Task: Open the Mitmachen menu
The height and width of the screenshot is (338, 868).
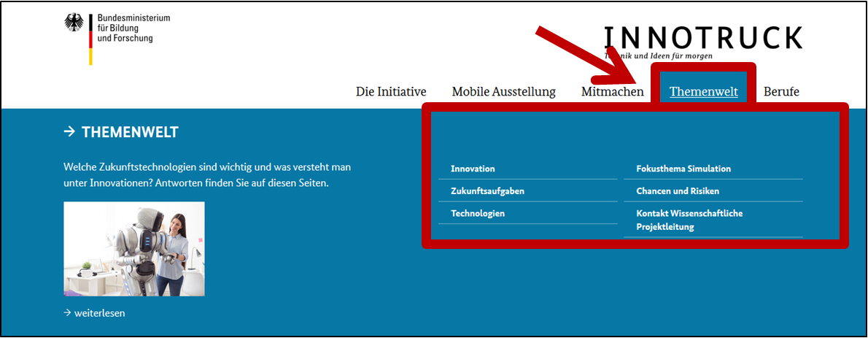Action: 612,92
